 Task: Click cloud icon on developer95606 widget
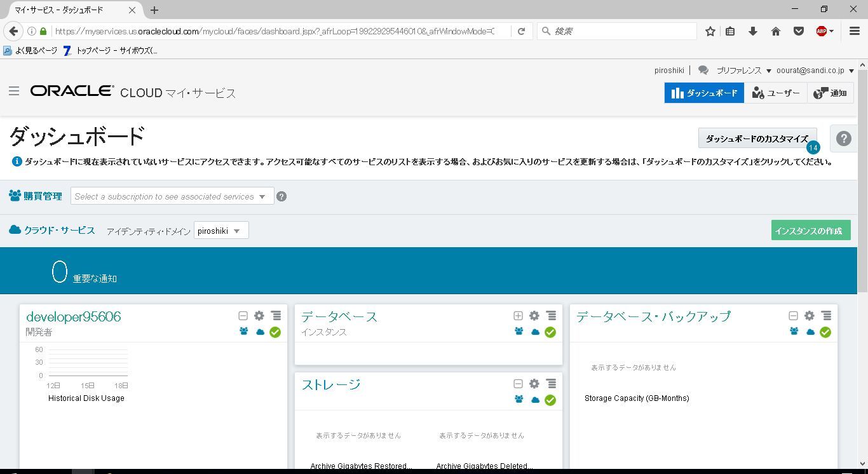click(x=260, y=332)
